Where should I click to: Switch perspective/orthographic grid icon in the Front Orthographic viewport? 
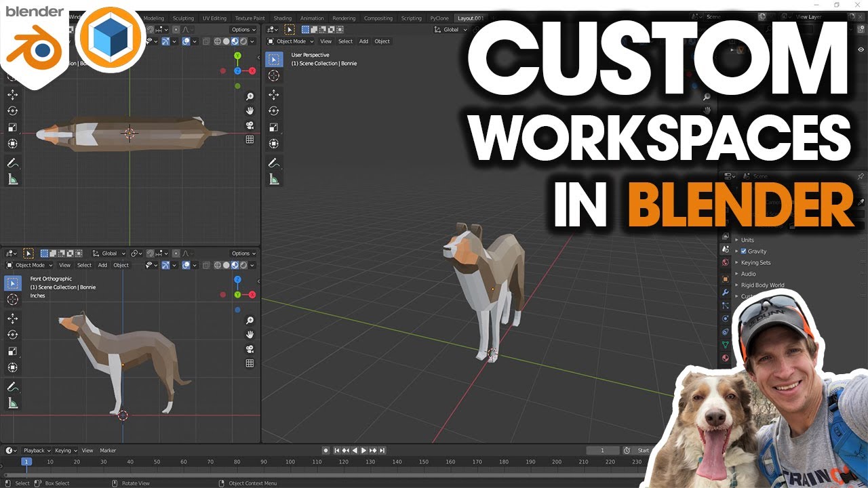coord(250,363)
